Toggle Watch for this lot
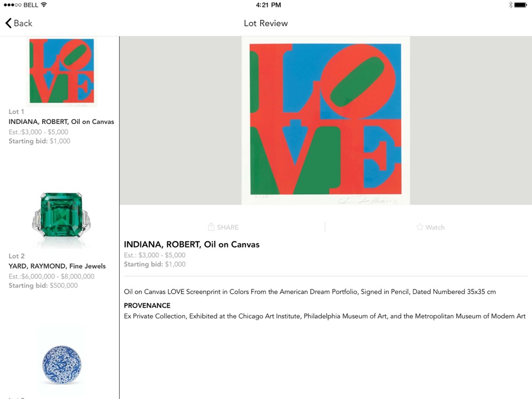 click(x=430, y=227)
